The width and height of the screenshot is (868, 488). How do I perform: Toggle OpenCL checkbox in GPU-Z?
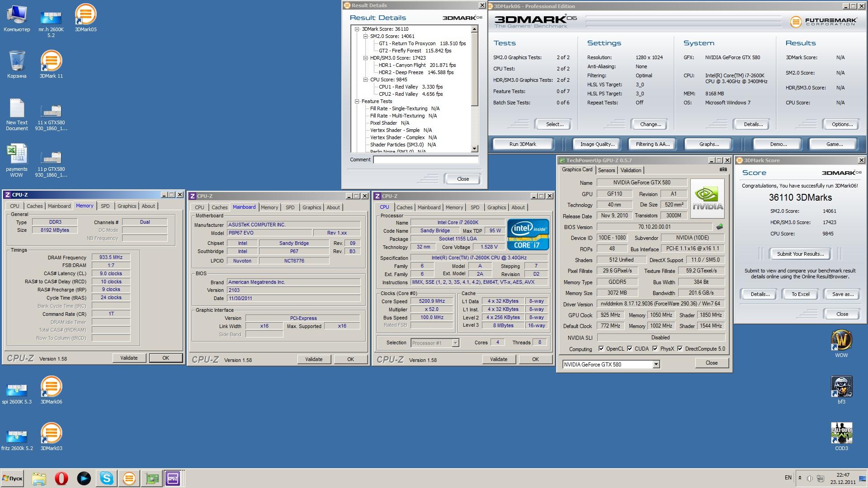pyautogui.click(x=601, y=348)
